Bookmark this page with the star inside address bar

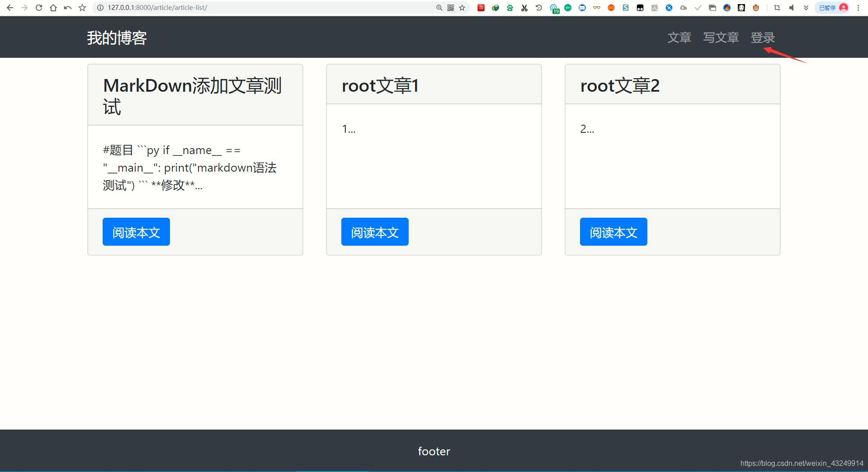click(x=462, y=8)
